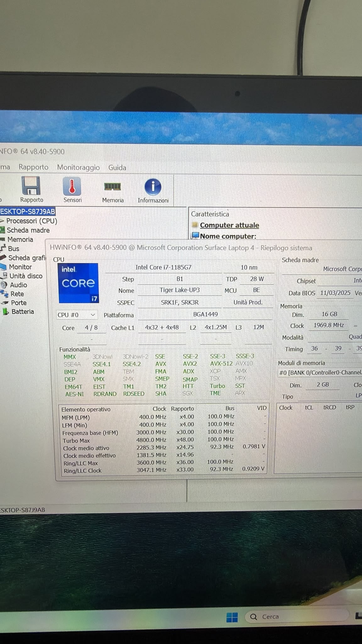
Task: Click the taskbar search magnifier icon
Action: [x=254, y=617]
